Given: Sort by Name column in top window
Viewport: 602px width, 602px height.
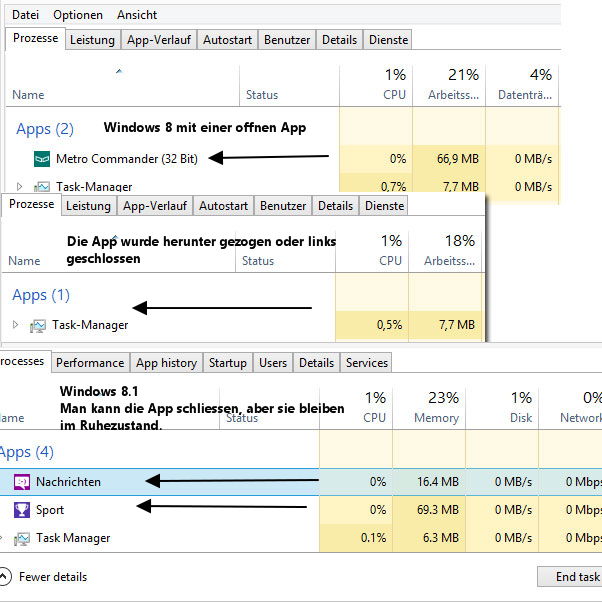Looking at the screenshot, I should click(122, 85).
